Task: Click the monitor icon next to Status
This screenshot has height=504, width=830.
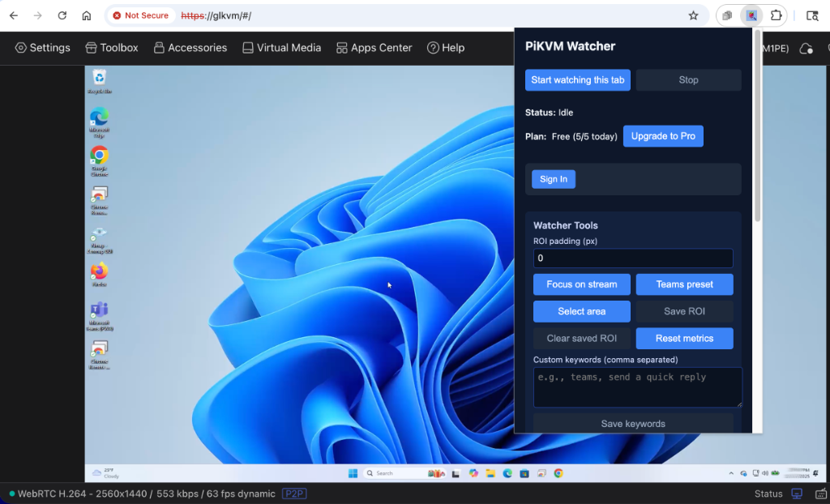Action: [x=798, y=493]
